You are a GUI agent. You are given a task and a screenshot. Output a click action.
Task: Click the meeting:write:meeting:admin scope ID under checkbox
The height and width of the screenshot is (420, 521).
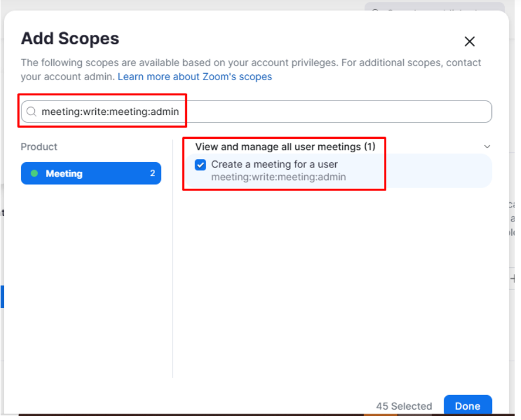tap(278, 177)
